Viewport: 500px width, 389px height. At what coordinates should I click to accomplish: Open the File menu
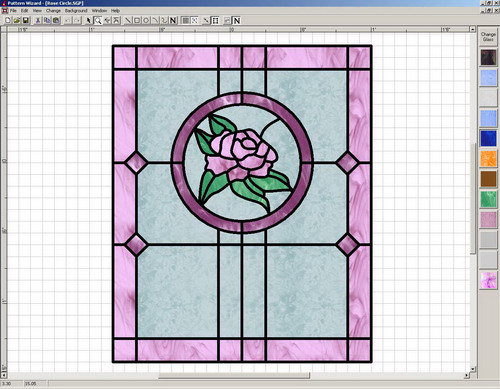click(x=13, y=11)
